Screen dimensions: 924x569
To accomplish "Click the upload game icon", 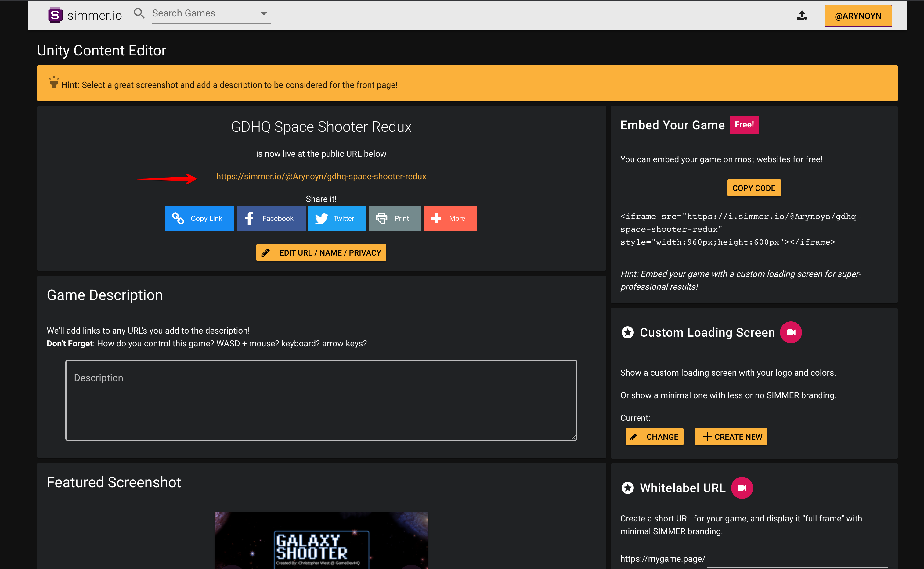I will pyautogui.click(x=802, y=16).
